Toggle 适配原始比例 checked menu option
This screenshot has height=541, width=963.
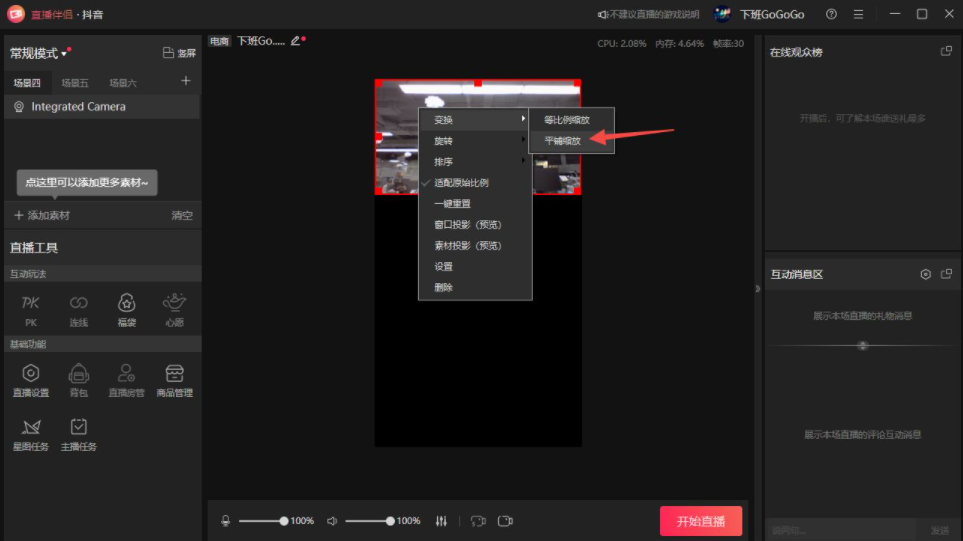[461, 183]
